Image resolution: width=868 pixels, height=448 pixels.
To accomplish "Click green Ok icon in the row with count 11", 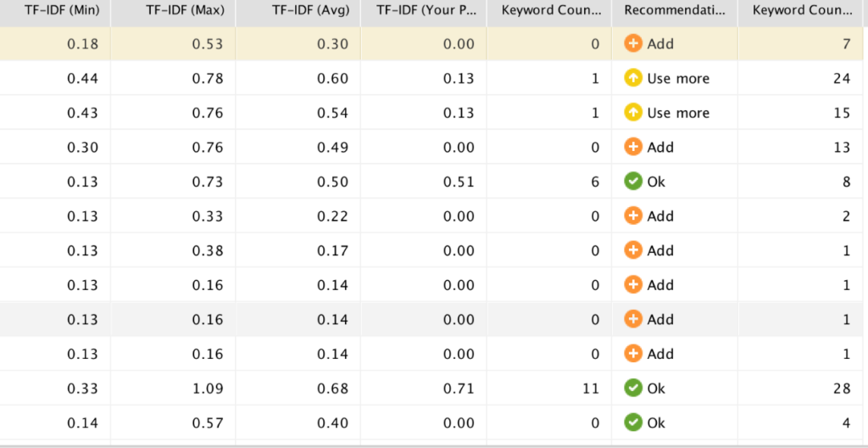I will pos(633,388).
